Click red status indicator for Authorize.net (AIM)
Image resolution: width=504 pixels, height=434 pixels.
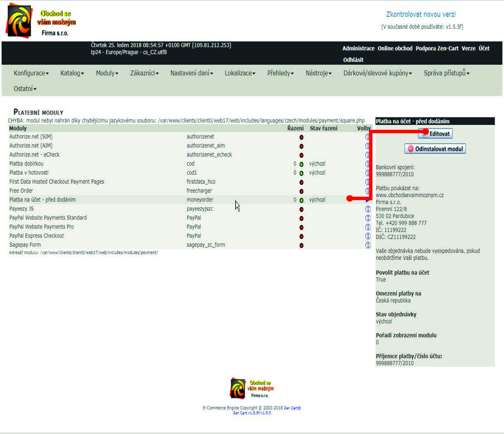coord(301,146)
